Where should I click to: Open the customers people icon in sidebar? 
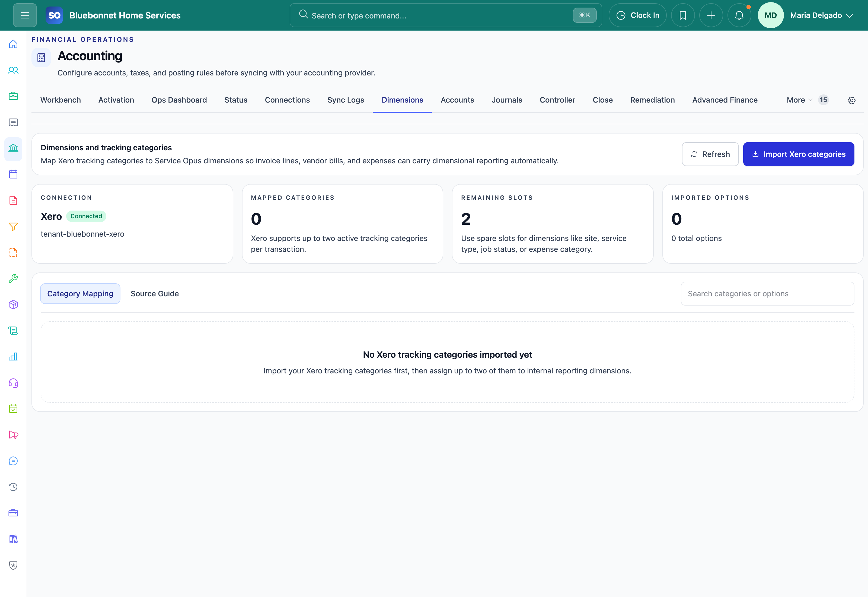point(14,70)
